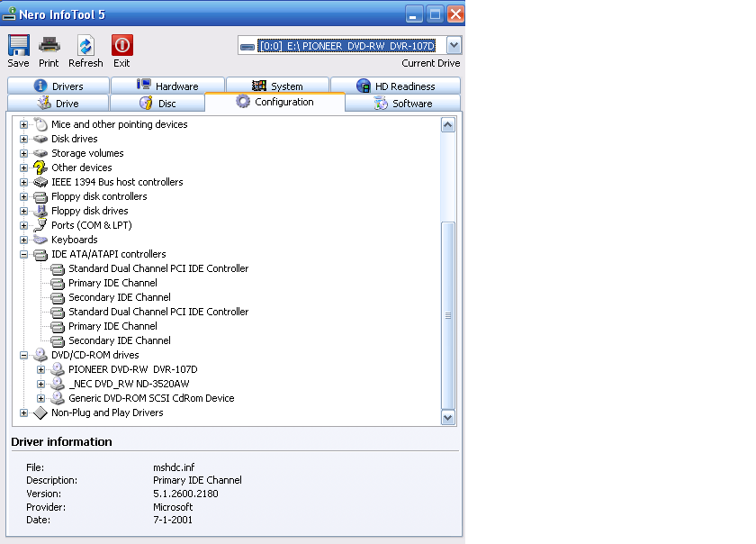Click the Save floppy disk icon
Viewport: 756px width, 544px height.
18,45
